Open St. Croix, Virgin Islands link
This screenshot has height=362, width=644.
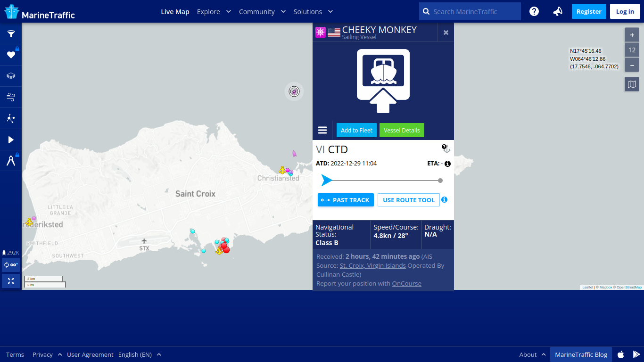(372, 265)
